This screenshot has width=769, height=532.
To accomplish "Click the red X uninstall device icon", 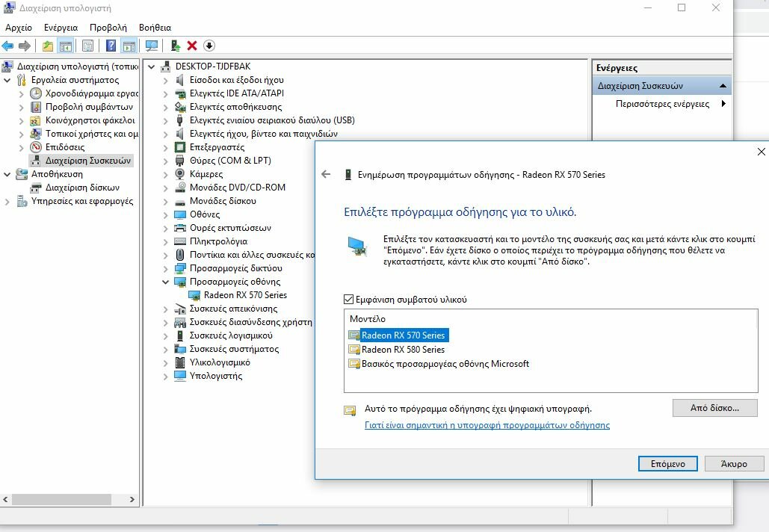I will click(x=192, y=46).
